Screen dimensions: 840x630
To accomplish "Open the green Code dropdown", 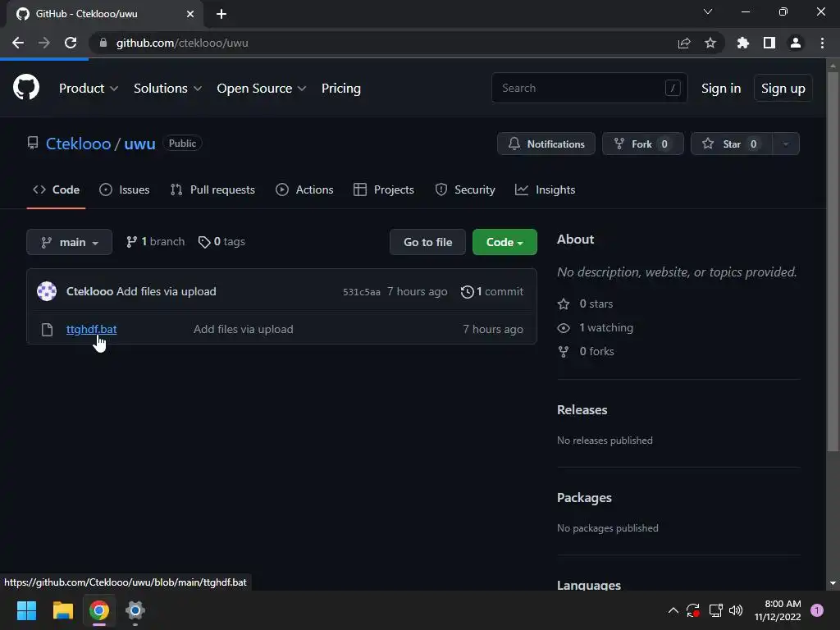I will [x=504, y=242].
